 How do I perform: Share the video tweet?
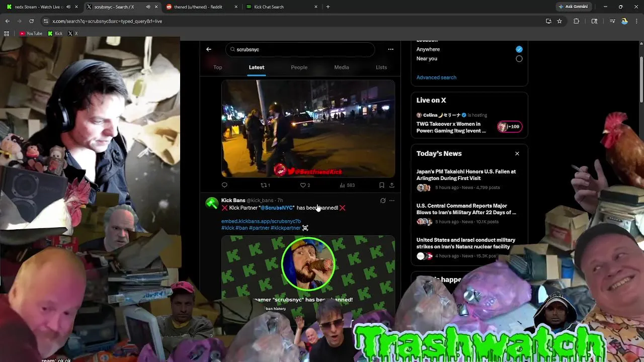(391, 185)
